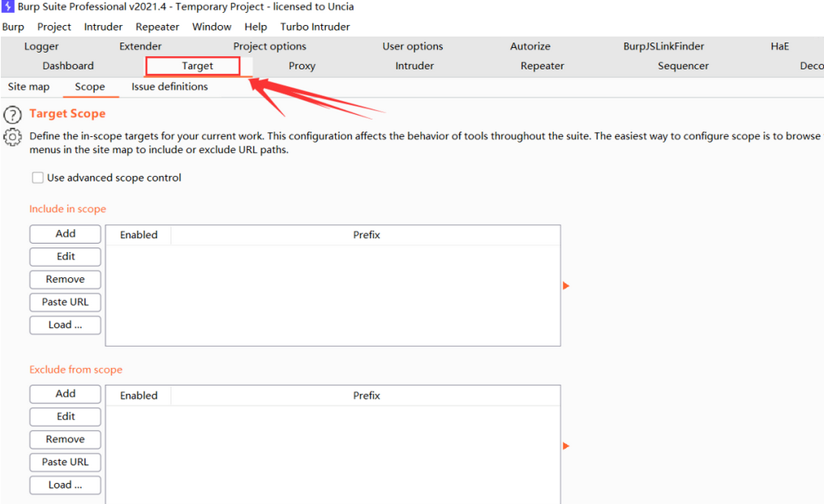Viewport: 824px width, 504px height.
Task: Switch to the Intruder tool tab
Action: [414, 66]
